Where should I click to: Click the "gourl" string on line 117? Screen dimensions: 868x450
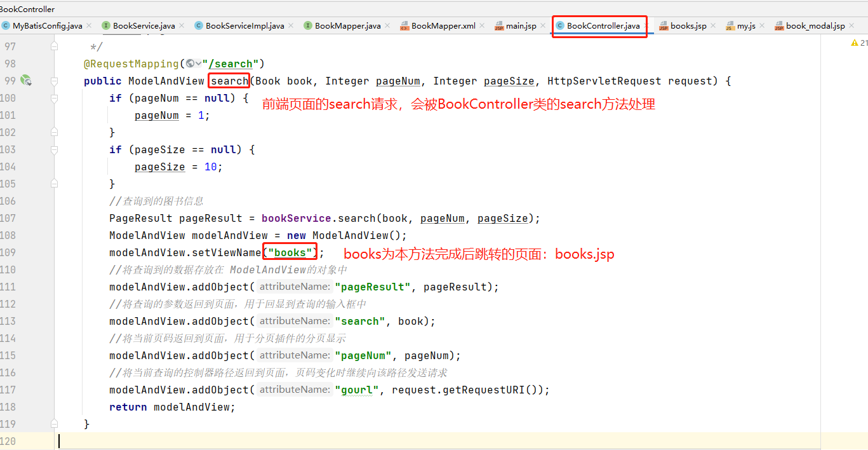(x=357, y=390)
